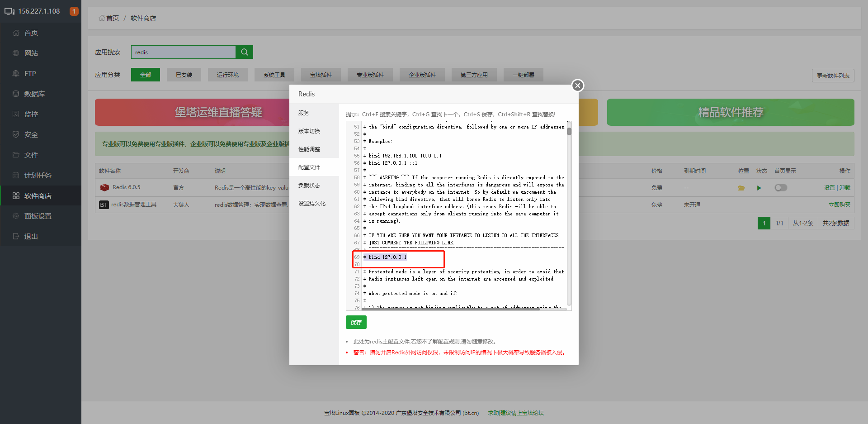Click the editor horizontal scrollbar
Viewport: 868px width, 424px height.
(451, 309)
